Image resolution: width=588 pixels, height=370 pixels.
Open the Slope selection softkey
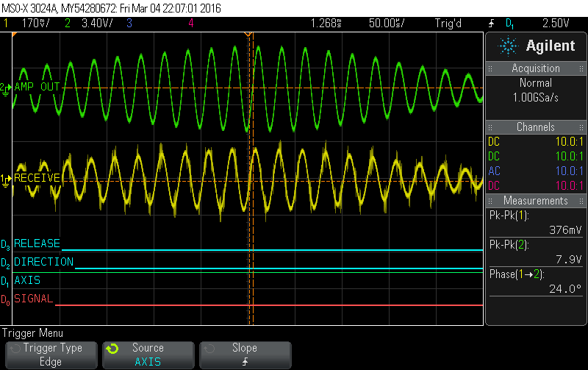pyautogui.click(x=245, y=355)
